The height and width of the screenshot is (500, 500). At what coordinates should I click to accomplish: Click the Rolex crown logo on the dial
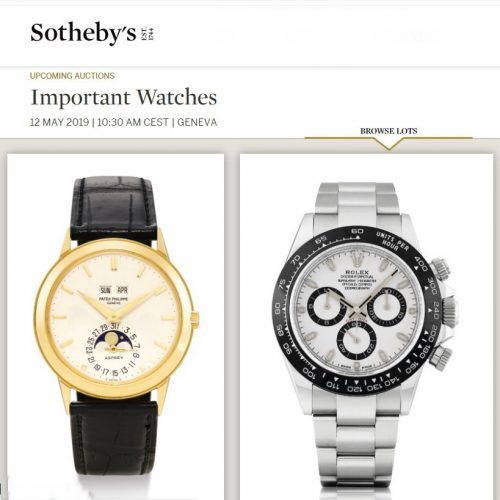(x=358, y=259)
